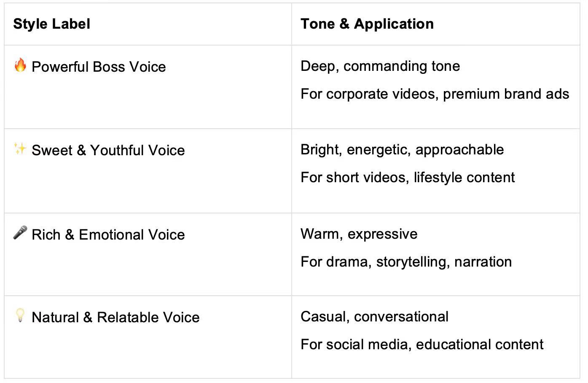
Task: Click the 'Casual, conversational' text
Action: tap(374, 317)
